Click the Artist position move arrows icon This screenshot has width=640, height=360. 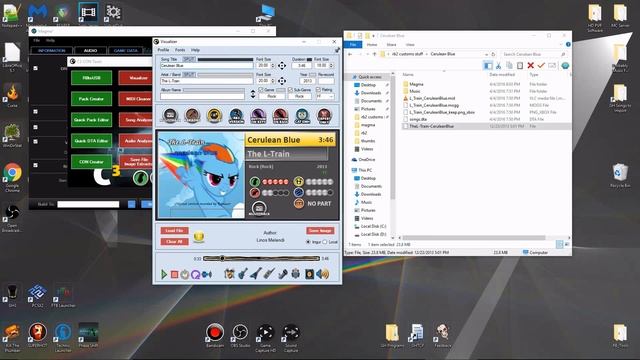tap(282, 81)
